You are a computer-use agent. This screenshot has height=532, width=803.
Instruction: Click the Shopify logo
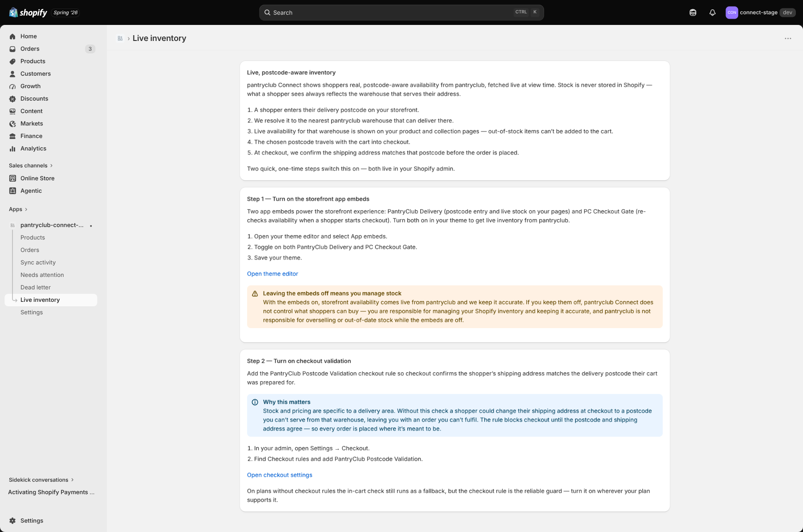pos(28,12)
